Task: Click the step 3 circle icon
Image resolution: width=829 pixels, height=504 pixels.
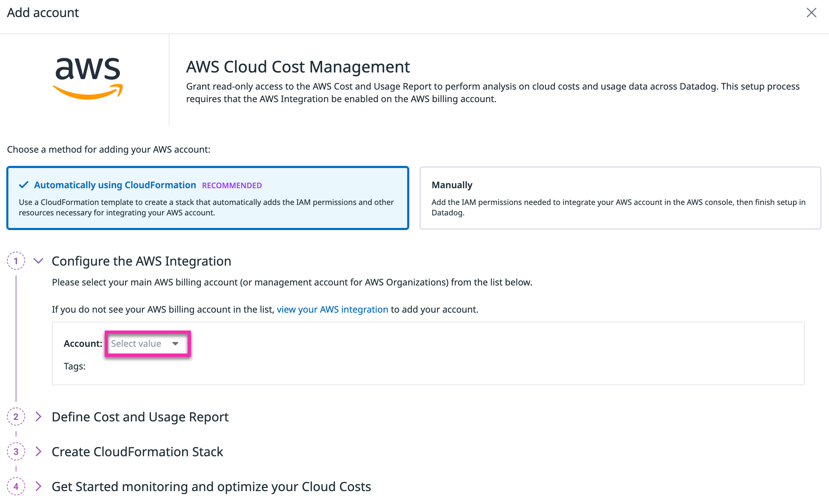Action: [x=16, y=451]
